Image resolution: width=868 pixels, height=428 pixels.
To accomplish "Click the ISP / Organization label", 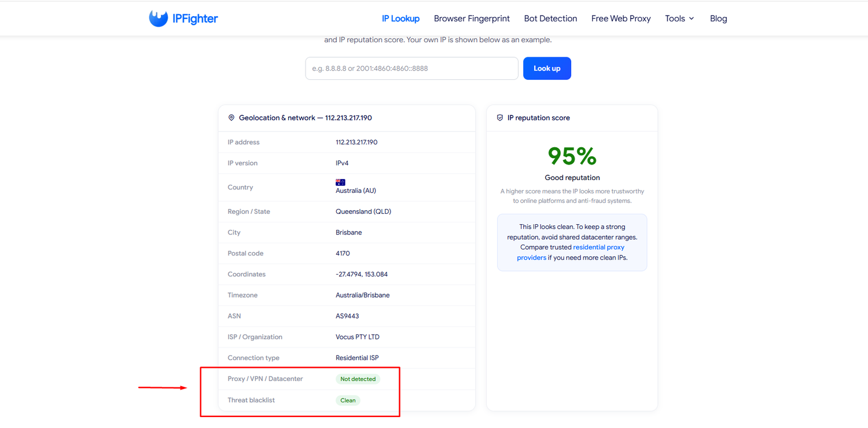I will [255, 337].
